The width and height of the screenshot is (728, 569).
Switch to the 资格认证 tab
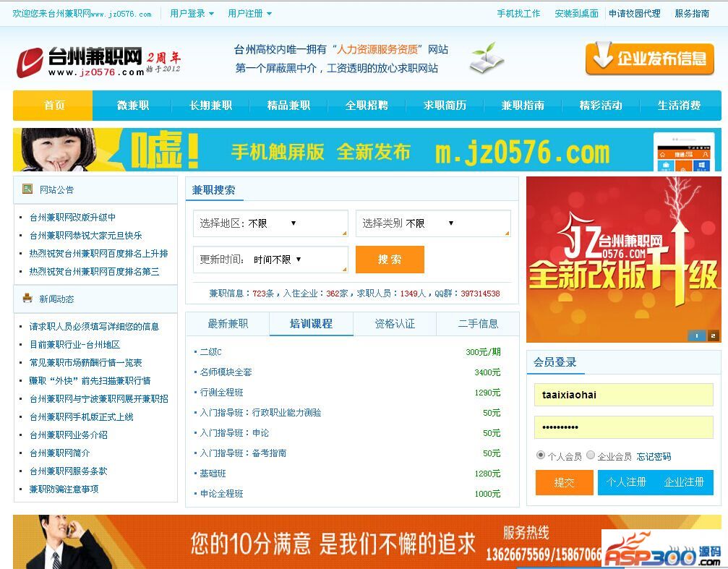point(395,324)
